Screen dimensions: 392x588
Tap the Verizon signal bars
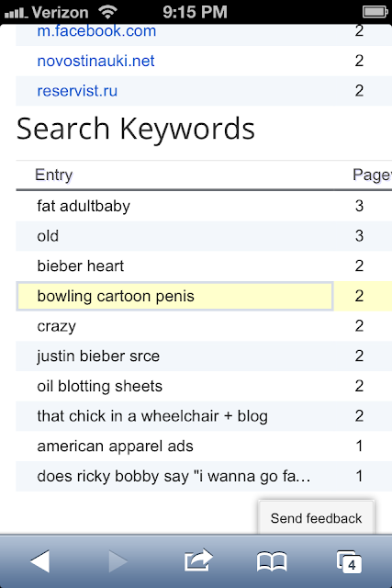(17, 13)
